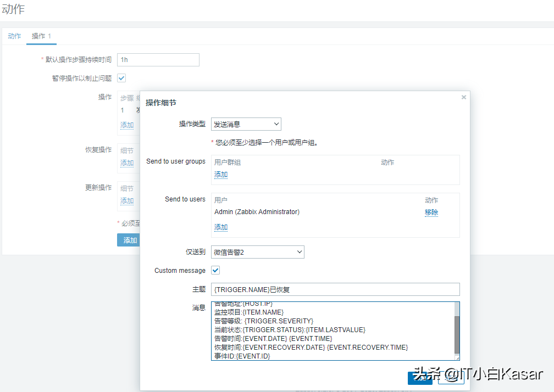Image resolution: width=554 pixels, height=392 pixels.
Task: Click 添加 link in the 恢复操作 section
Action: [x=127, y=163]
